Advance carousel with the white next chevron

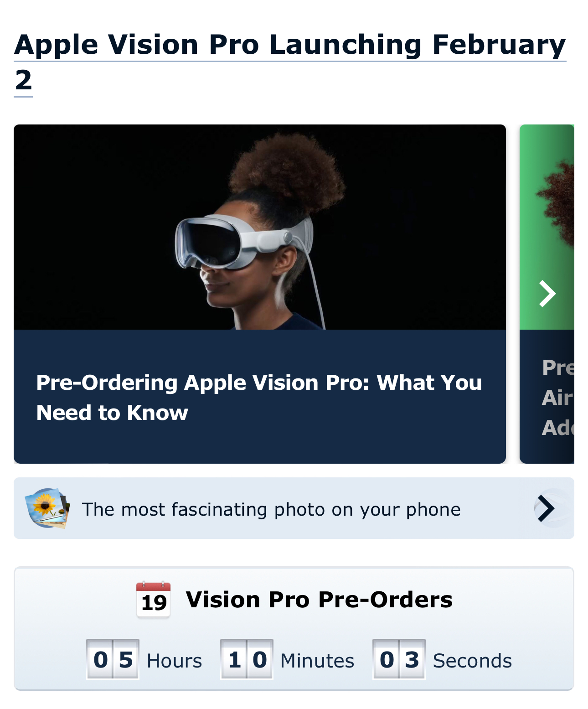547,294
